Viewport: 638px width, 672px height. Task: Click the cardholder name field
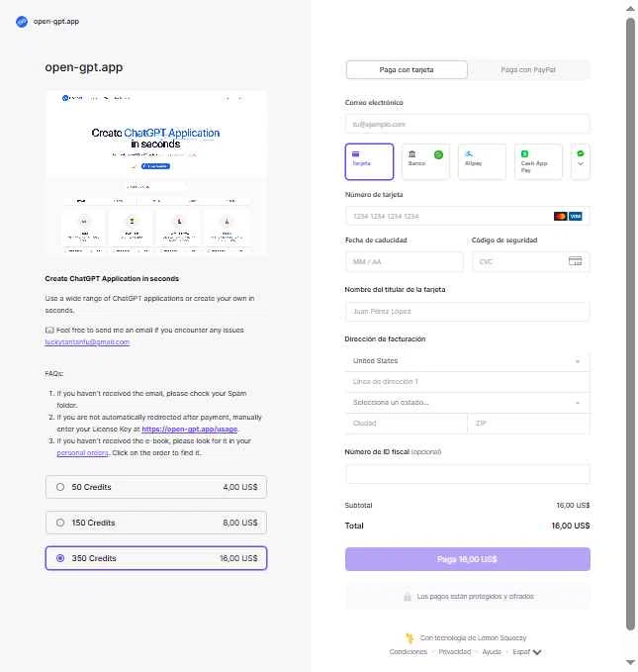tap(468, 311)
